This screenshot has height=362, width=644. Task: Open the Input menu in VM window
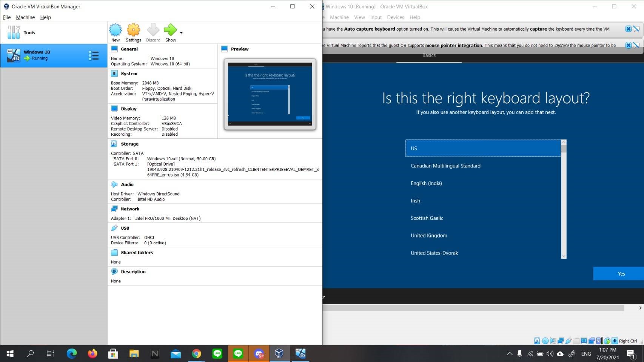(376, 17)
